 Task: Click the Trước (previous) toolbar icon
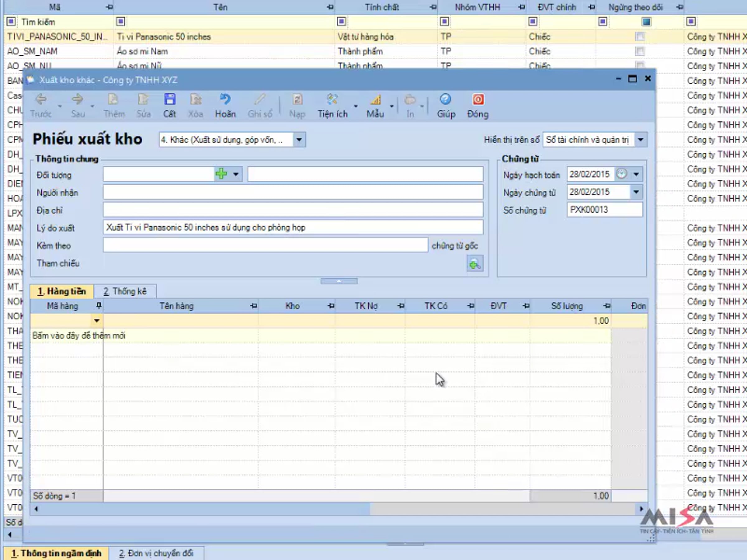(x=41, y=100)
